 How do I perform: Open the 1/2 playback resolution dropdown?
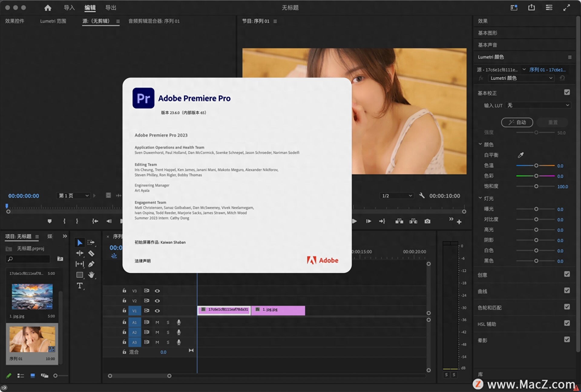[x=396, y=196]
